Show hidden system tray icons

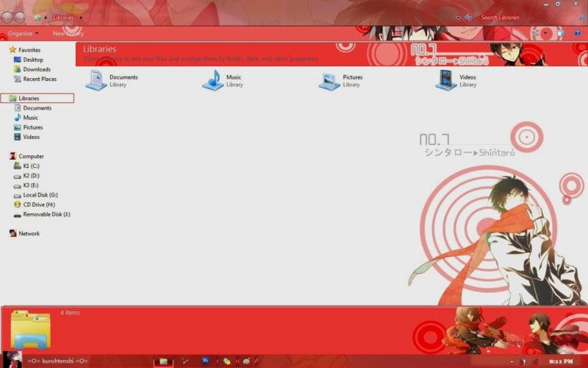[513, 361]
